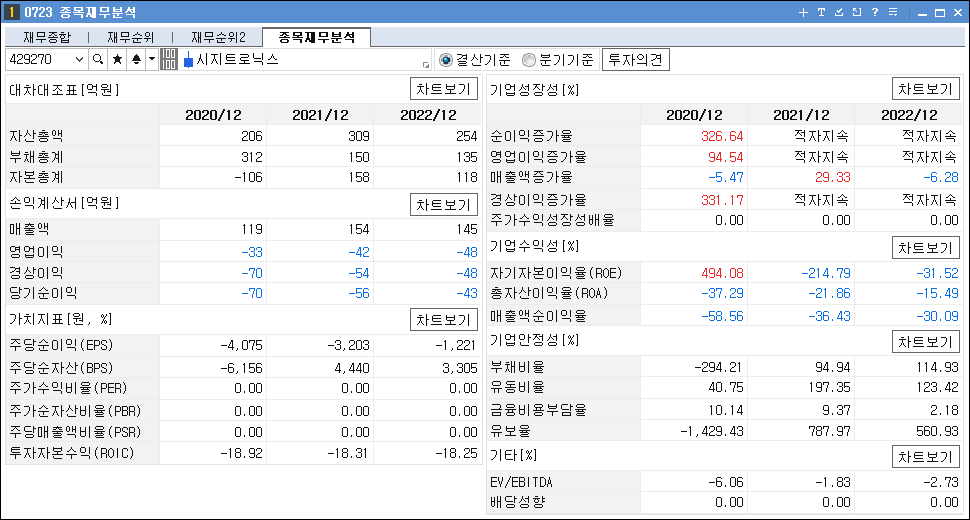This screenshot has width=970, height=520.
Task: Select the 종목재무분석 tab
Action: pos(317,37)
